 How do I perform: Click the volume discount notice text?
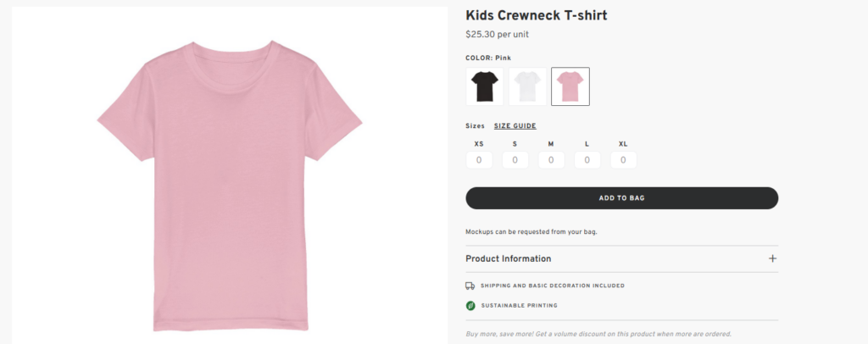click(x=598, y=334)
